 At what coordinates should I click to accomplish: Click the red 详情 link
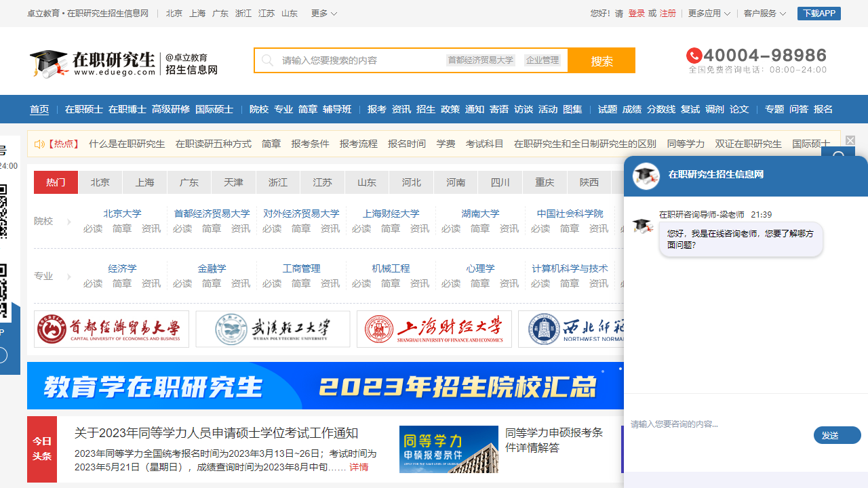[x=359, y=467]
